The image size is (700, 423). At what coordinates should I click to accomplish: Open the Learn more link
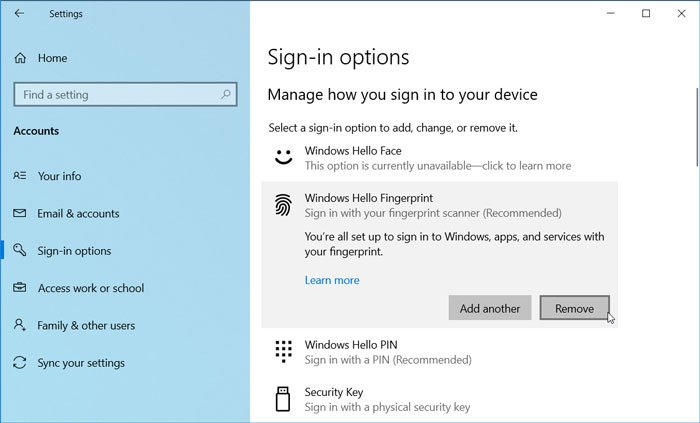click(332, 280)
